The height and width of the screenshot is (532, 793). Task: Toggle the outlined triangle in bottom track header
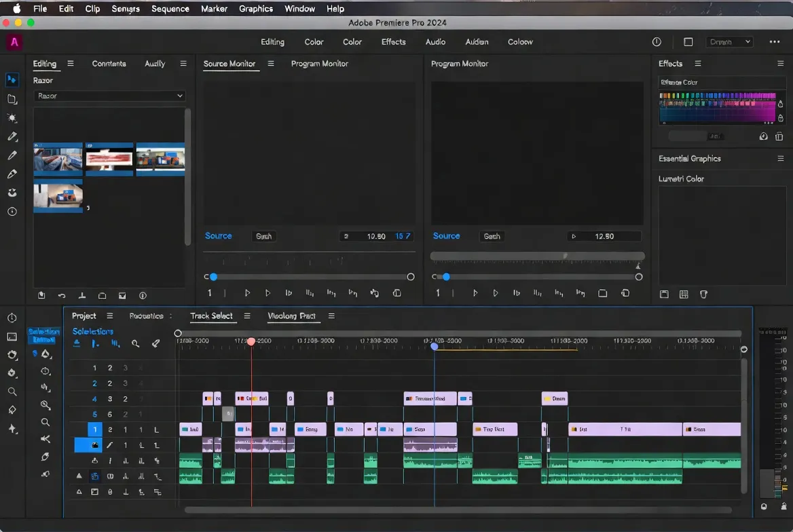(79, 491)
